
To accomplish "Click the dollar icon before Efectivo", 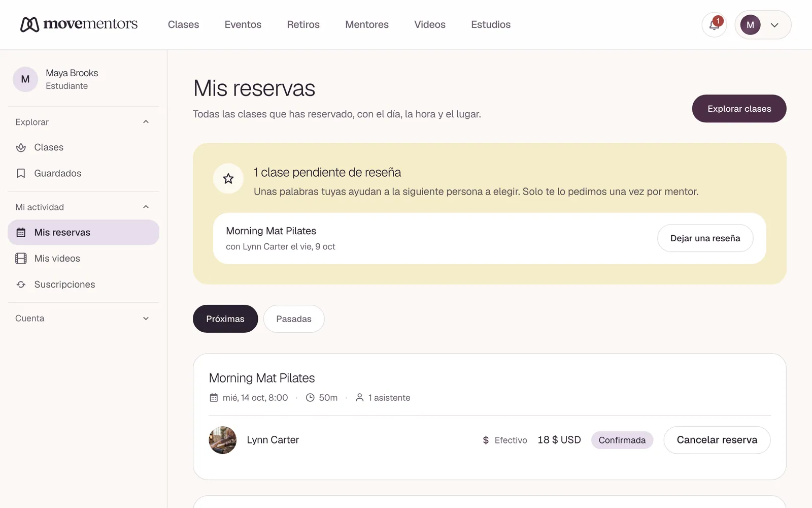I will pyautogui.click(x=486, y=440).
